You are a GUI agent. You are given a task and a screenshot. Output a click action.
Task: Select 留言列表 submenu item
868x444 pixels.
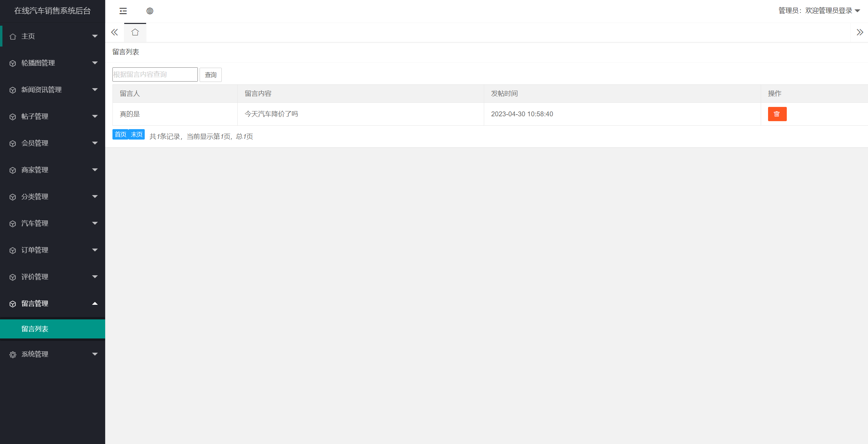point(35,329)
